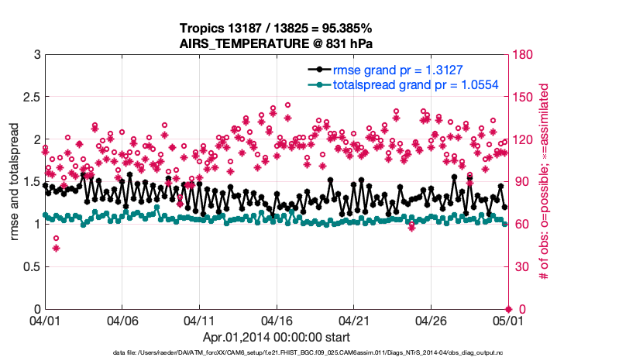Click the 05/01 tick label on the x-axis
This screenshot has width=643, height=364.
[x=507, y=320]
